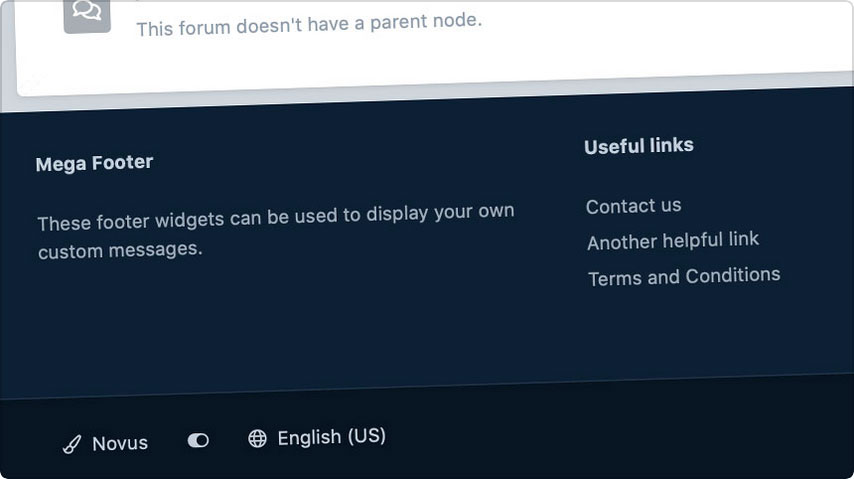Open the Contact us link

click(x=633, y=206)
